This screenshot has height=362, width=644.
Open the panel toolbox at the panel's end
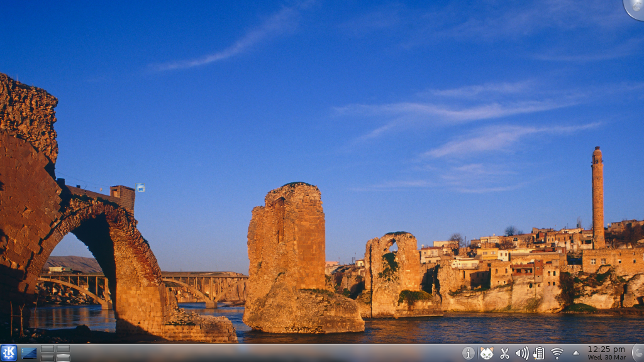[x=638, y=353]
